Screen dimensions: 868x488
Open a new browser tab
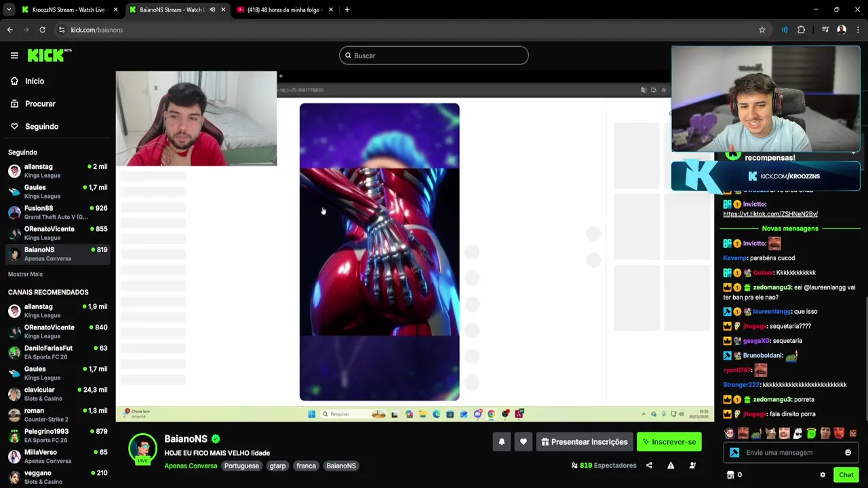[347, 9]
